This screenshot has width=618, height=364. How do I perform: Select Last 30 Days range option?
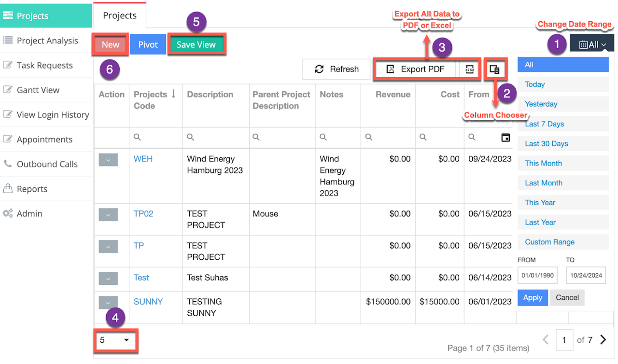(x=547, y=143)
